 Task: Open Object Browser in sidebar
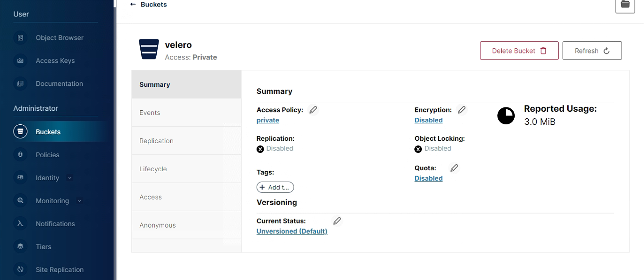[x=59, y=37]
